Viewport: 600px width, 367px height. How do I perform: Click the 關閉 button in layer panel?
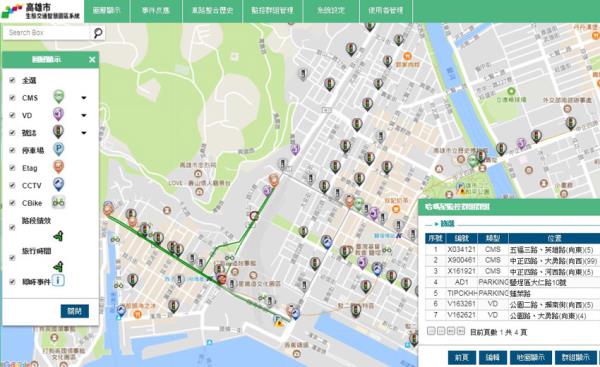75,311
